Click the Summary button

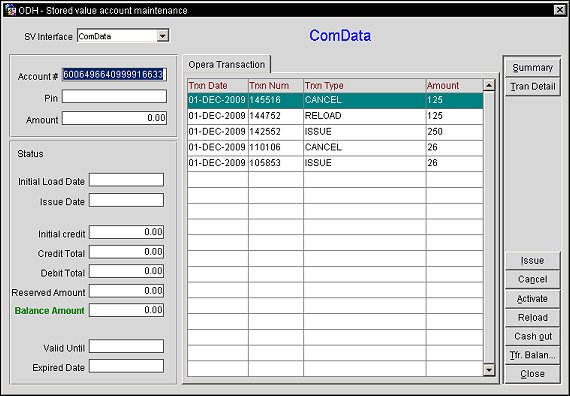533,68
